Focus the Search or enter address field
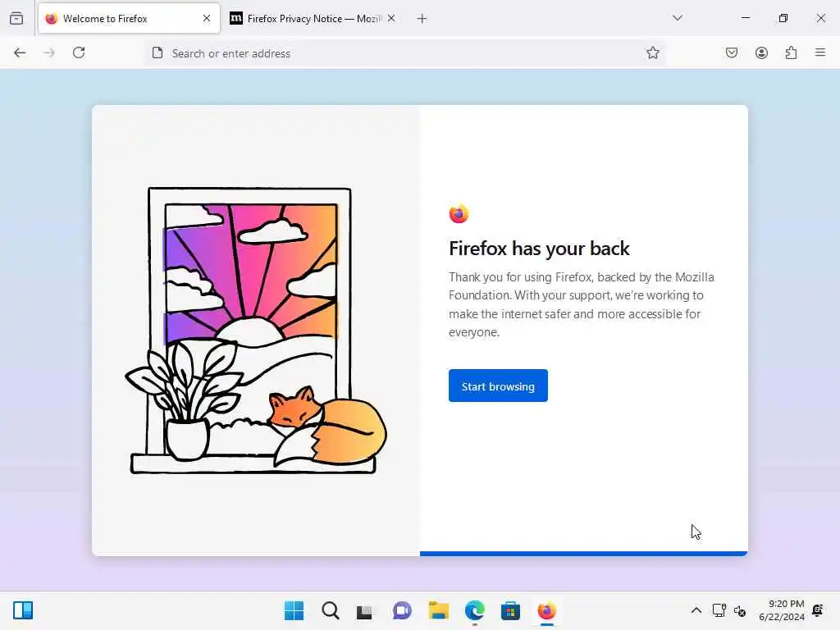 point(404,53)
